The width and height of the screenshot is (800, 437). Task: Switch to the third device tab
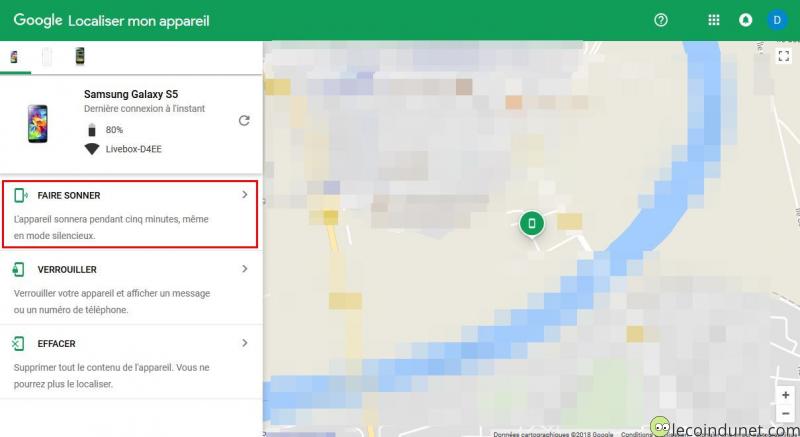pyautogui.click(x=80, y=56)
